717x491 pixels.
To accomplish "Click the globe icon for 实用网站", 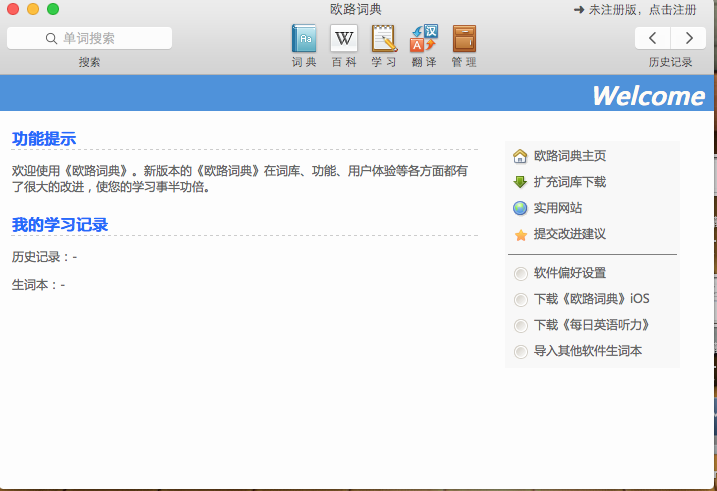I will [520, 208].
